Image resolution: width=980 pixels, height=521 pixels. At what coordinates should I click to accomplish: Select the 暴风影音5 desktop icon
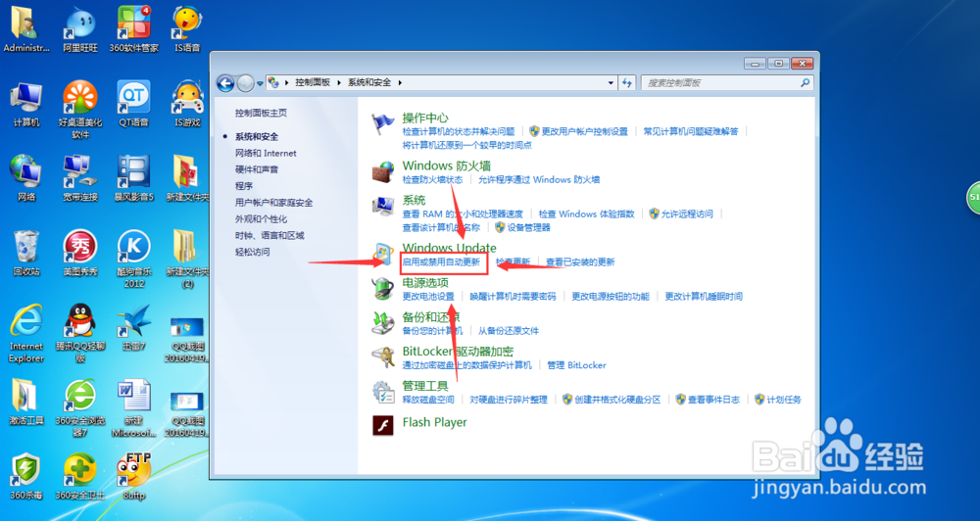tap(133, 178)
